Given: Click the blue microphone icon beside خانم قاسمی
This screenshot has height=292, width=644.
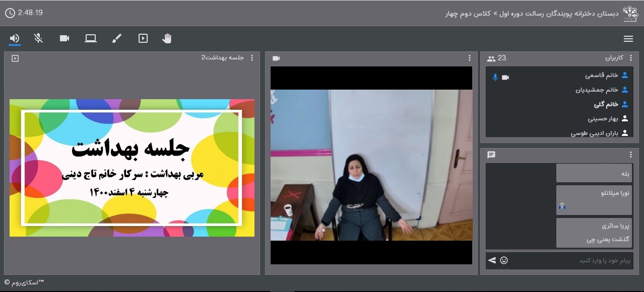Looking at the screenshot, I should 495,77.
